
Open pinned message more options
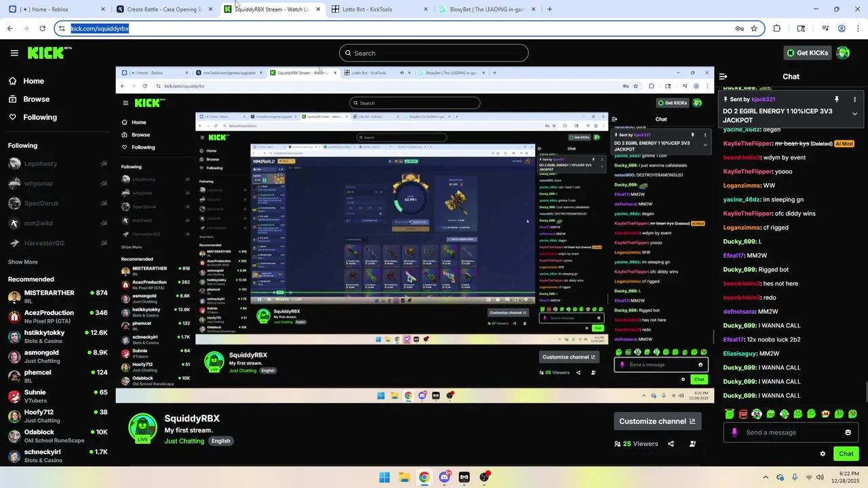click(854, 99)
